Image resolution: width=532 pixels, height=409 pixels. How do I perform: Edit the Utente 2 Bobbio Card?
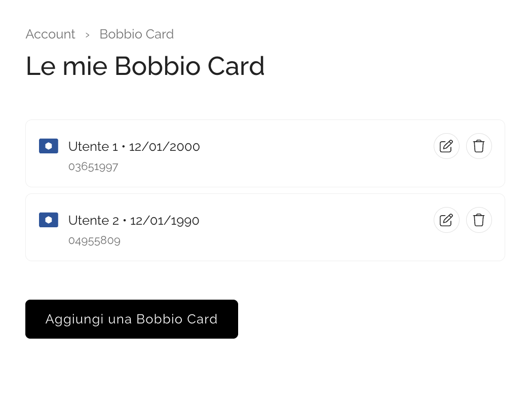click(x=446, y=220)
